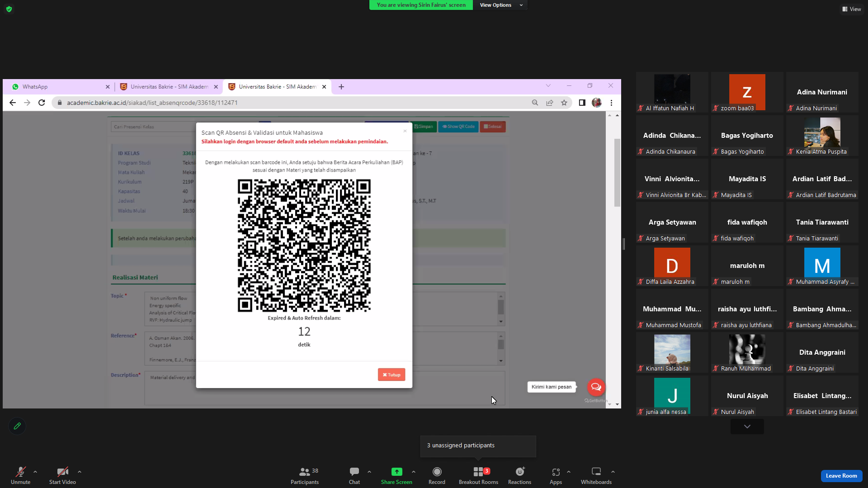Open the View Options dropdown
Viewport: 868px width, 488px height.
click(x=500, y=5)
